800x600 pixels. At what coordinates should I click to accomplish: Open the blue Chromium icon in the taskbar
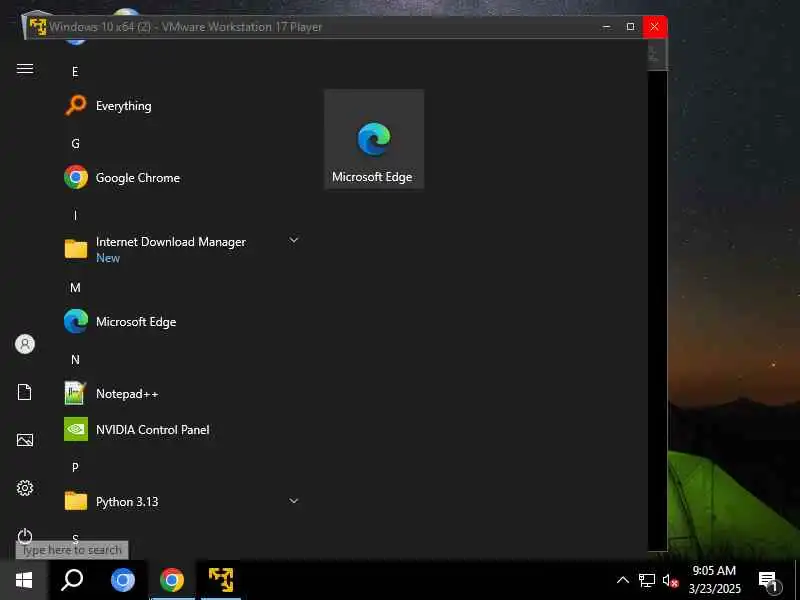123,580
